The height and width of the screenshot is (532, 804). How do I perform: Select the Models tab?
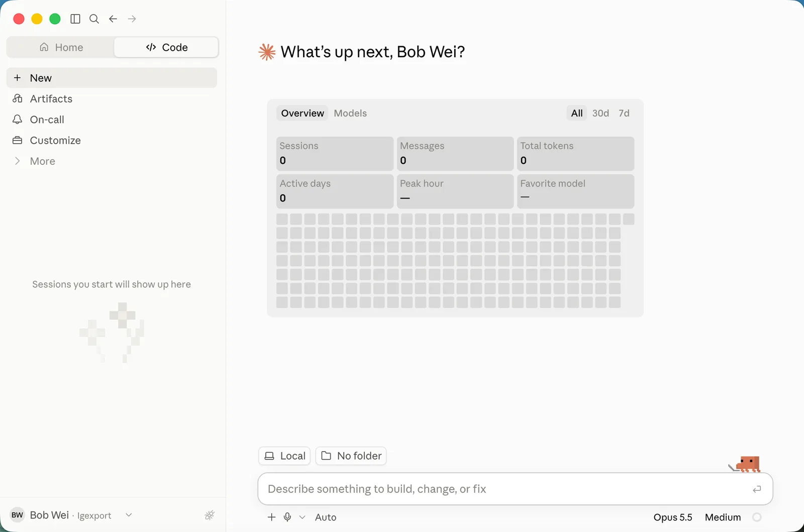[350, 113]
